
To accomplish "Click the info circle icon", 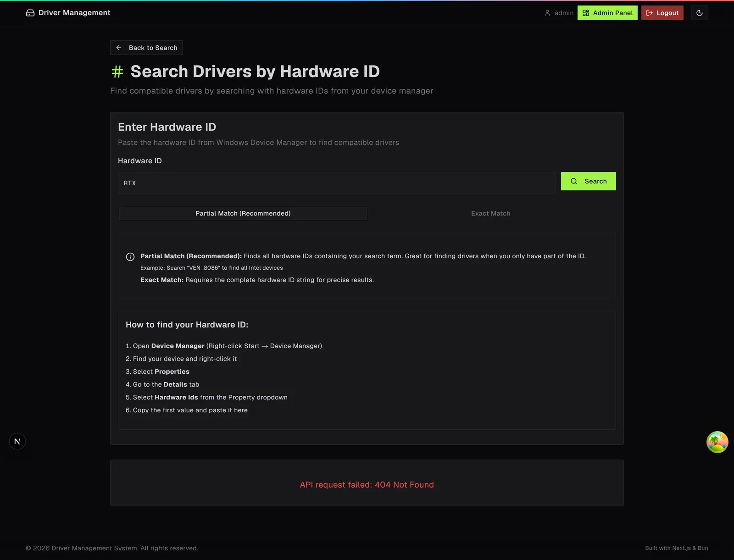I will click(x=130, y=257).
